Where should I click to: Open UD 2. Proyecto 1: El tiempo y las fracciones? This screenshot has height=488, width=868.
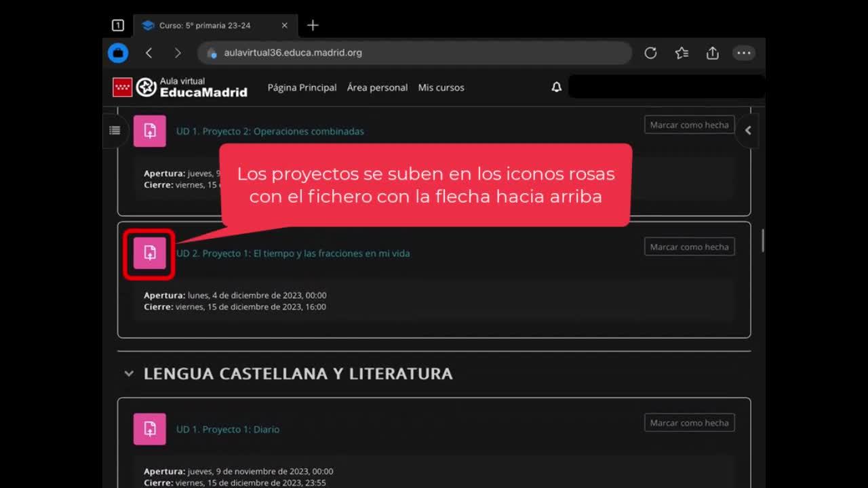point(293,253)
